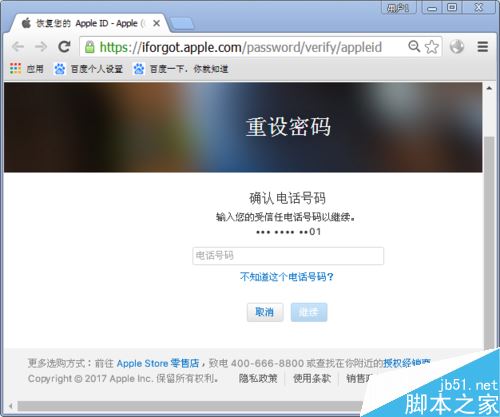The width and height of the screenshot is (500, 417).
Task: Click the green padlock security icon
Action: (x=89, y=47)
